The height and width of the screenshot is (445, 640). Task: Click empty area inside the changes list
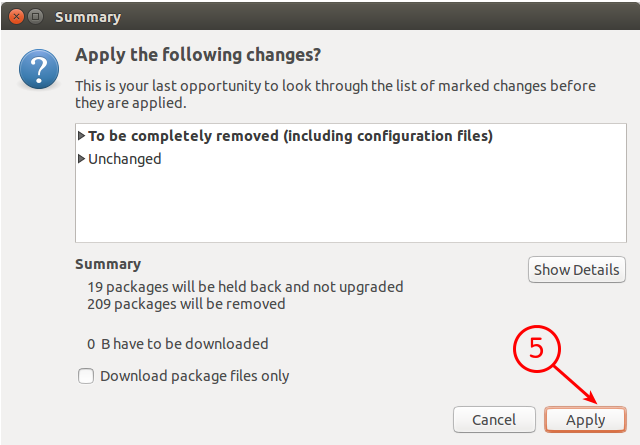[x=351, y=204]
